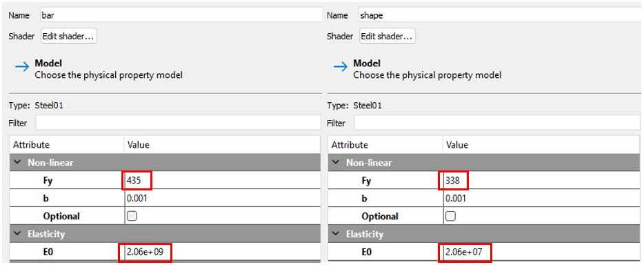644x267 pixels.
Task: Click the Filter field in the shape panel
Action: pos(496,122)
